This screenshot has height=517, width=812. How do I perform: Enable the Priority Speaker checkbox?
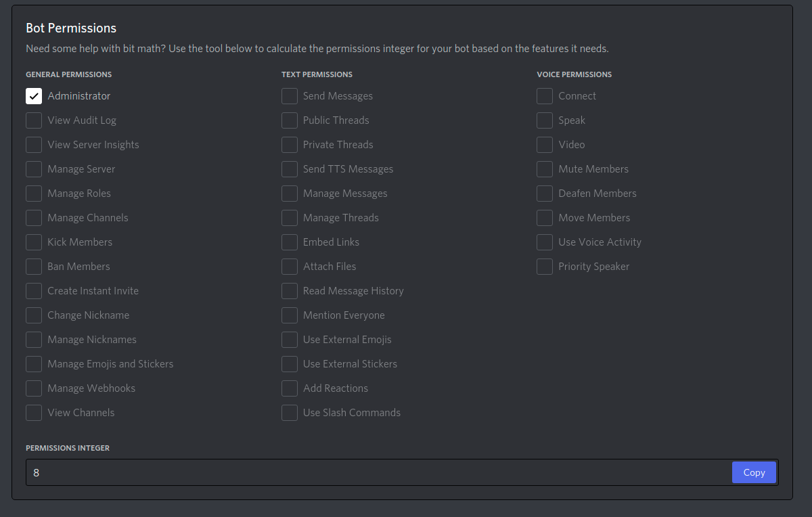[x=545, y=267]
